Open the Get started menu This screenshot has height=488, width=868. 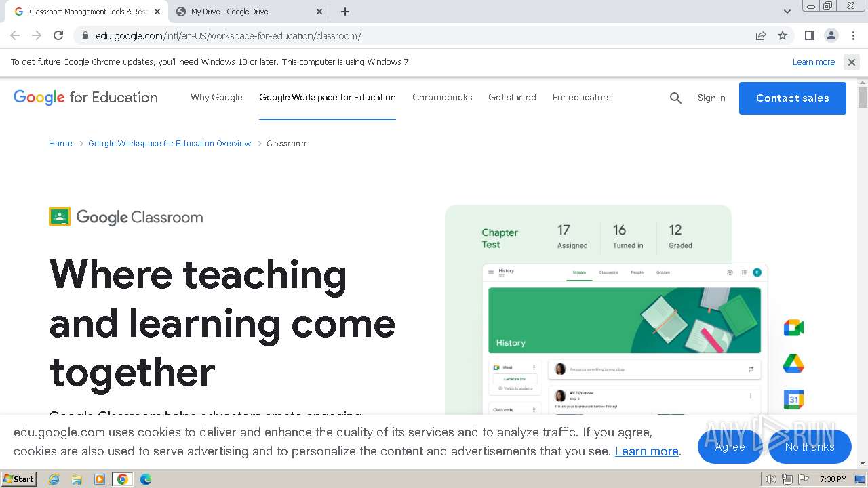[x=512, y=97]
